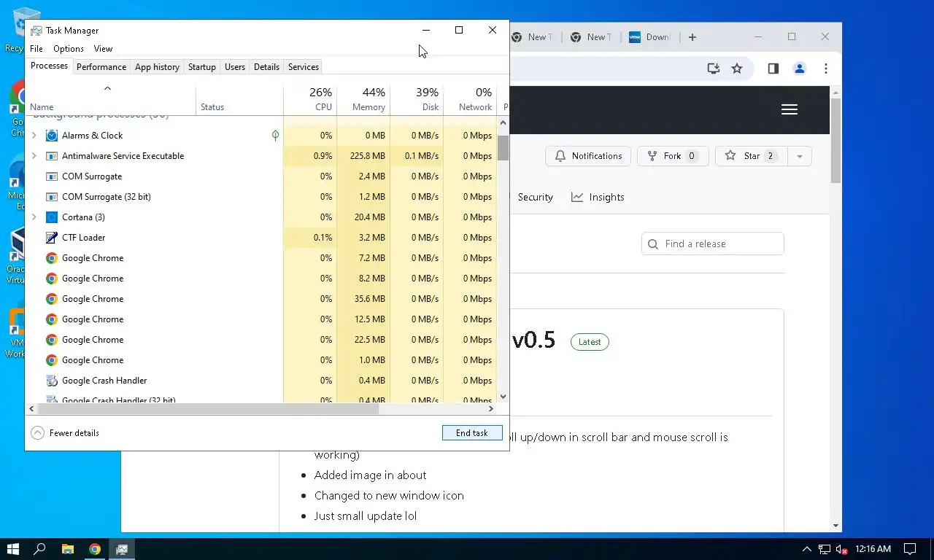The width and height of the screenshot is (934, 560).
Task: Show hidden tray icons chevron
Action: pyautogui.click(x=807, y=549)
